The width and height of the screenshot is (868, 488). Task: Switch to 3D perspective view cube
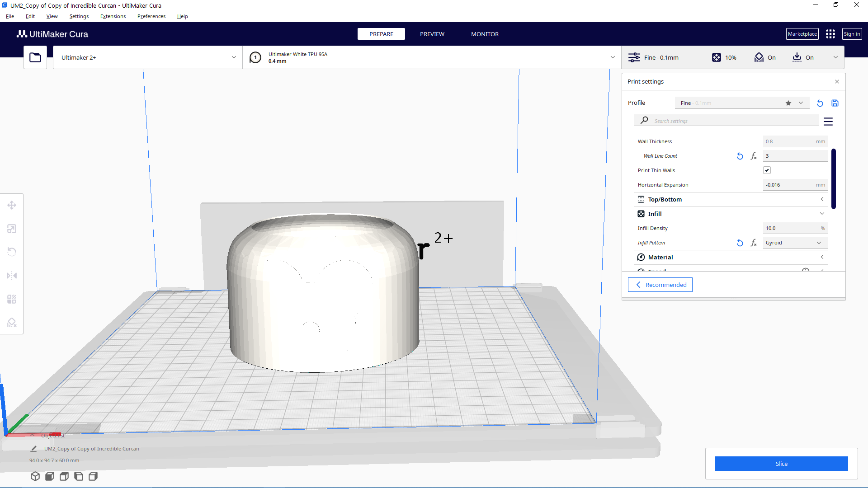point(35,476)
